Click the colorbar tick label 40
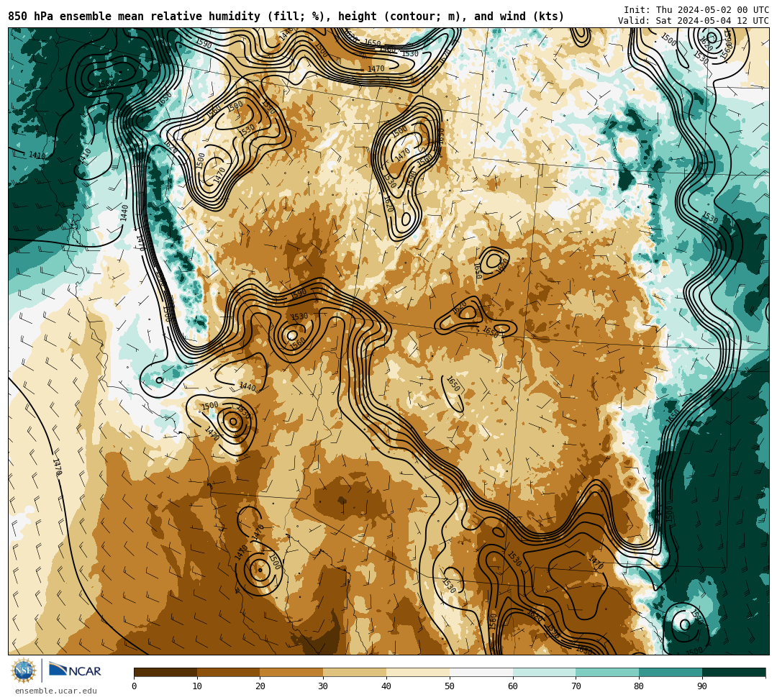This screenshot has height=700, width=777. [386, 686]
